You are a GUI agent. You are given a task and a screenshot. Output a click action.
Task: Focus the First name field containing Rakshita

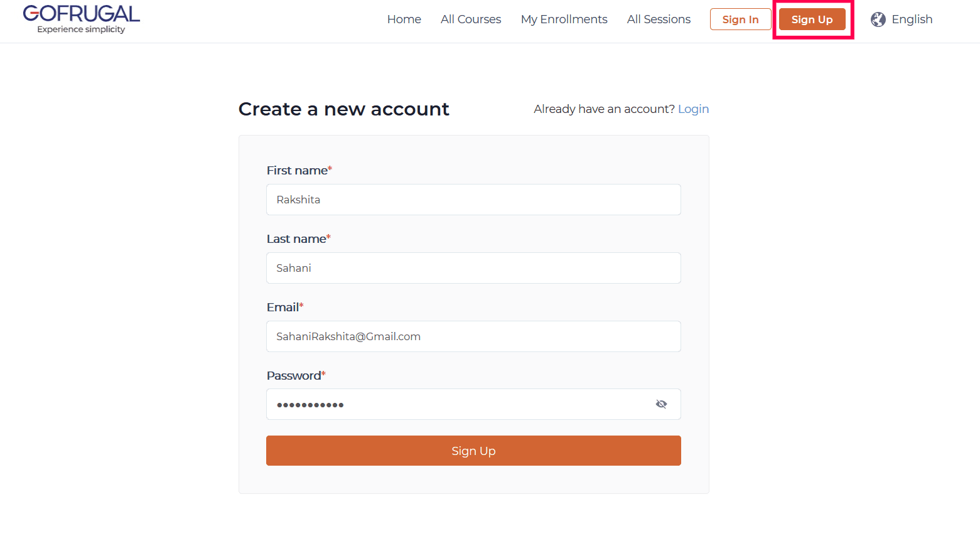tap(473, 200)
